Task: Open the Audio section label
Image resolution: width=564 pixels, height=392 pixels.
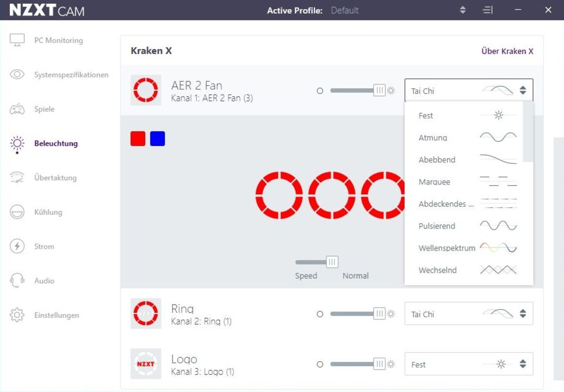Action: 44,281
